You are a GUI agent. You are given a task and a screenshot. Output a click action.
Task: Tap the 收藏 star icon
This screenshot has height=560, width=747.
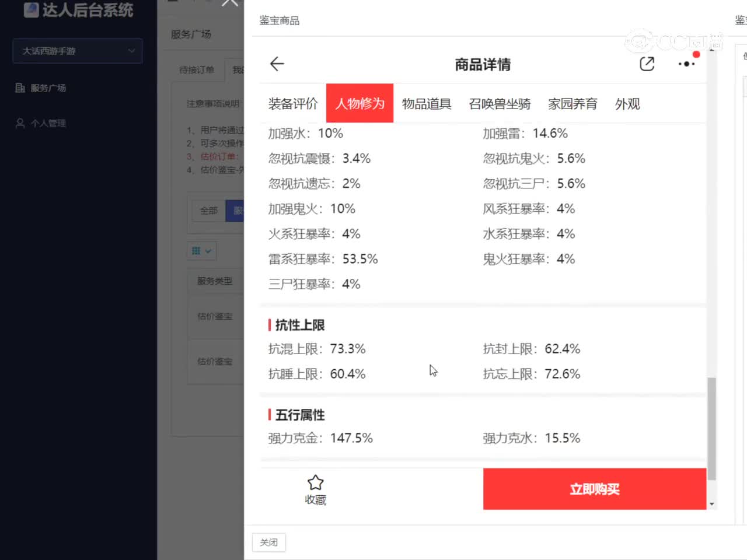click(x=315, y=482)
